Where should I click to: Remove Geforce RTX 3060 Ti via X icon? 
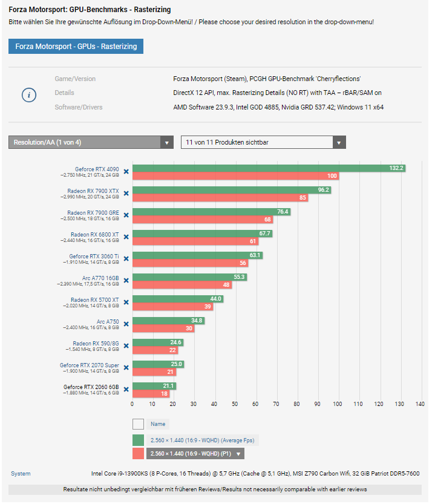126,259
